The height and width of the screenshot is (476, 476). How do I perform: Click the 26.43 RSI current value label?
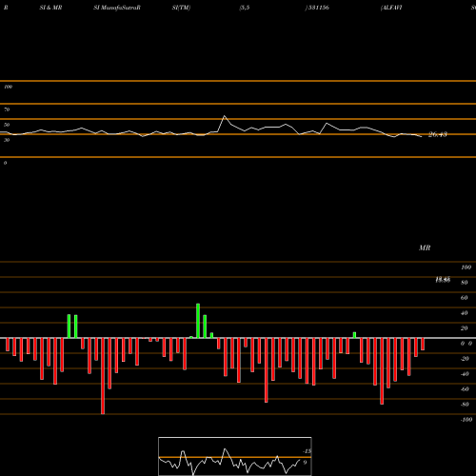coord(438,134)
